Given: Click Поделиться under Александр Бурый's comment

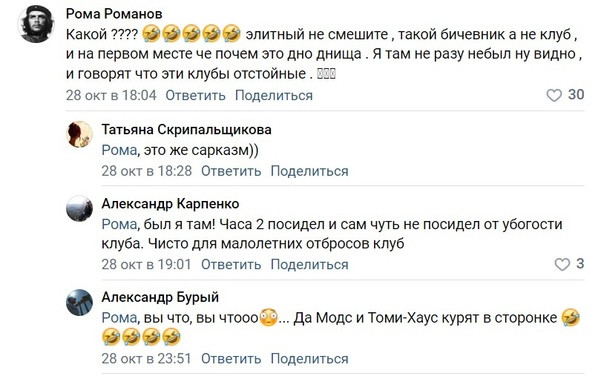Looking at the screenshot, I should click(x=309, y=358).
